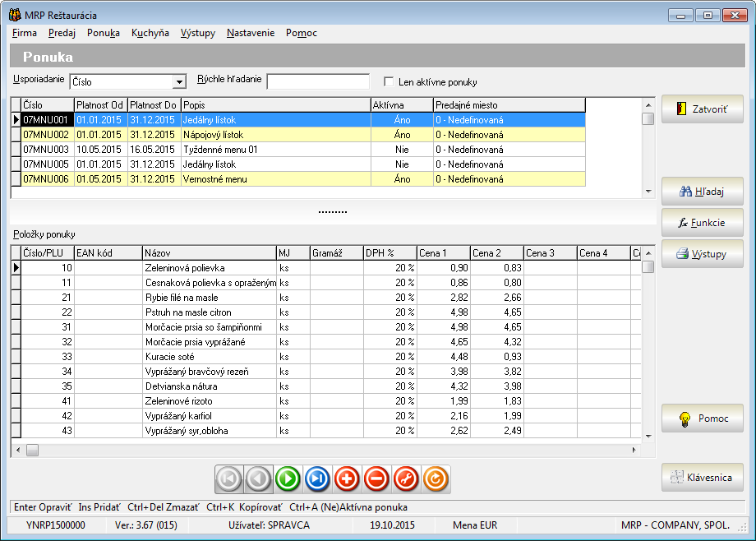Click into the Rýchle hľadanie field

click(318, 81)
